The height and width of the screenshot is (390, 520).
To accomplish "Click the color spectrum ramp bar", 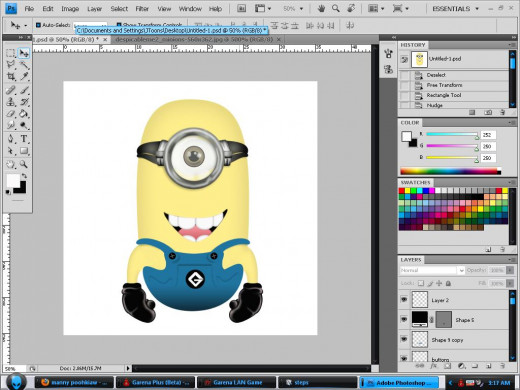I will [x=450, y=171].
